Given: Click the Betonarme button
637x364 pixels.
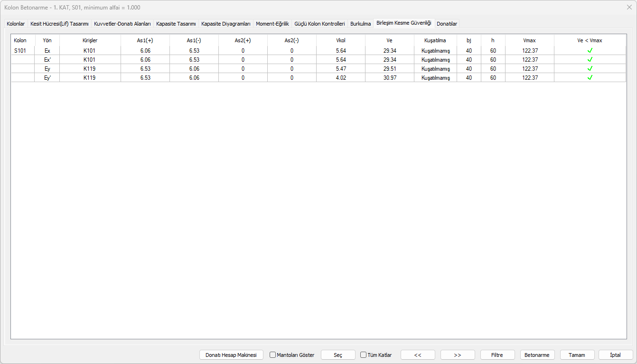Looking at the screenshot, I should point(537,355).
